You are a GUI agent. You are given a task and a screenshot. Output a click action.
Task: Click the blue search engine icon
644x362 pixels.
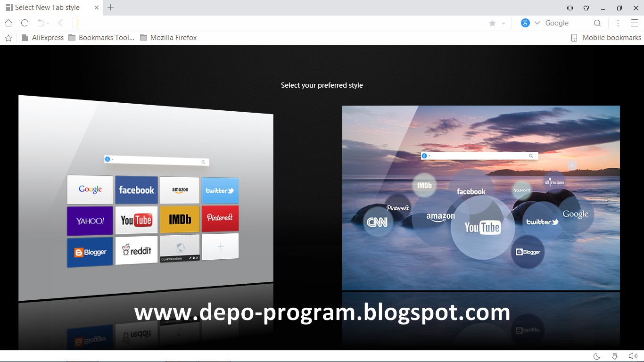tap(525, 23)
